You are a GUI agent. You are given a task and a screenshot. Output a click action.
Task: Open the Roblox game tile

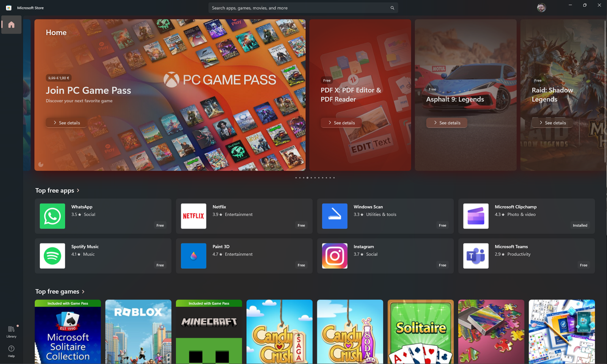tap(138, 332)
